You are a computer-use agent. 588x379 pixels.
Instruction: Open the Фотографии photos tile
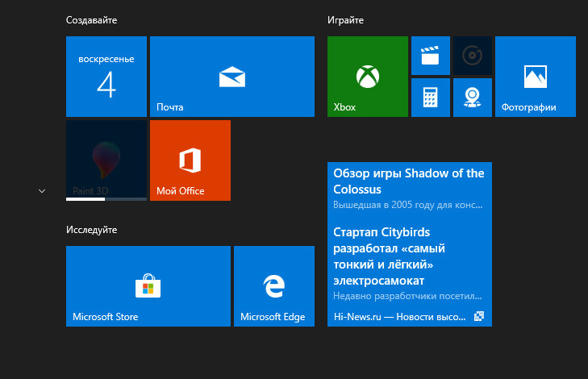(x=536, y=77)
